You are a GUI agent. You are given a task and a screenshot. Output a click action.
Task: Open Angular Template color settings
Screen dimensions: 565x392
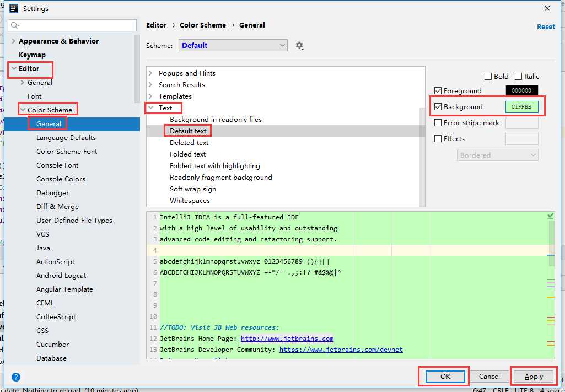pos(64,289)
